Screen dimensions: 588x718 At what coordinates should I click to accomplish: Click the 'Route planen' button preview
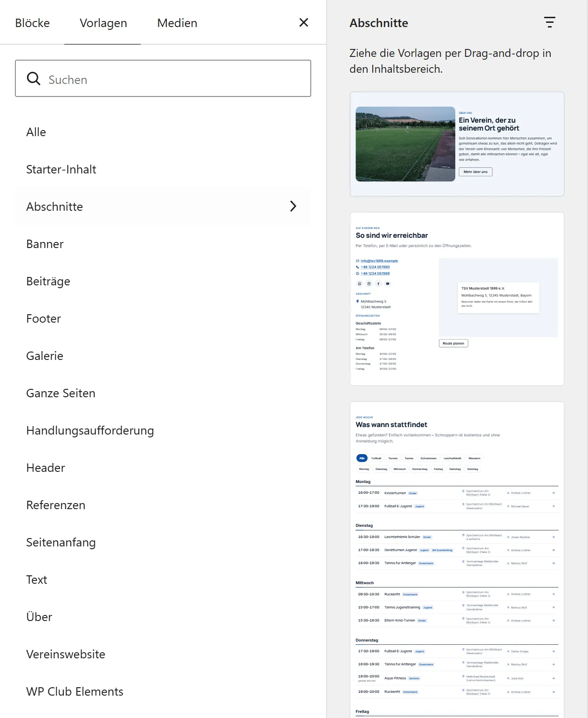pyautogui.click(x=453, y=343)
